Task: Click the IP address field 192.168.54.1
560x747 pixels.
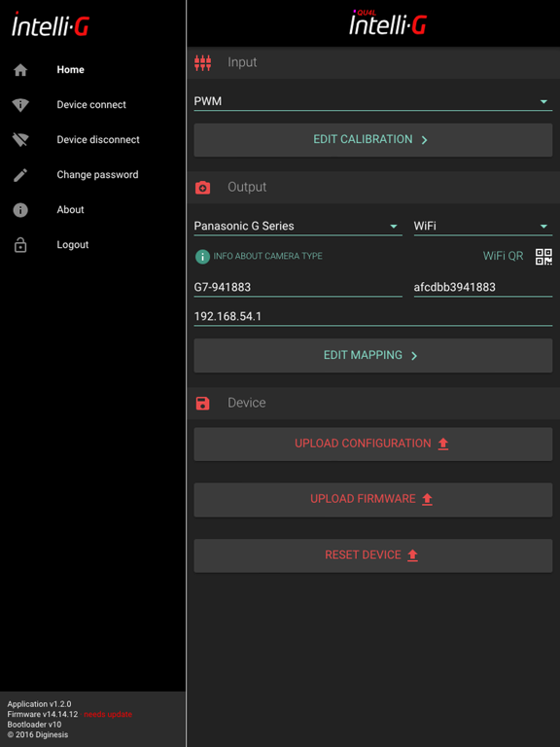Action: (x=373, y=317)
